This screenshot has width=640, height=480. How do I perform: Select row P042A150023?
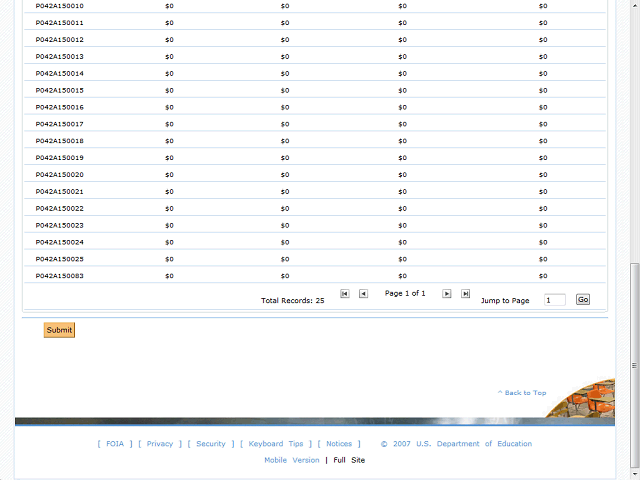tap(315, 225)
